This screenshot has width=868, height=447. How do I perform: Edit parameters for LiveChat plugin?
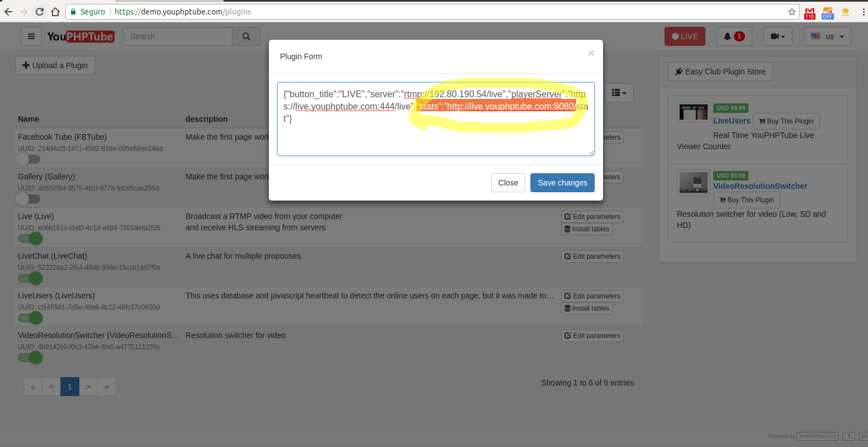592,256
